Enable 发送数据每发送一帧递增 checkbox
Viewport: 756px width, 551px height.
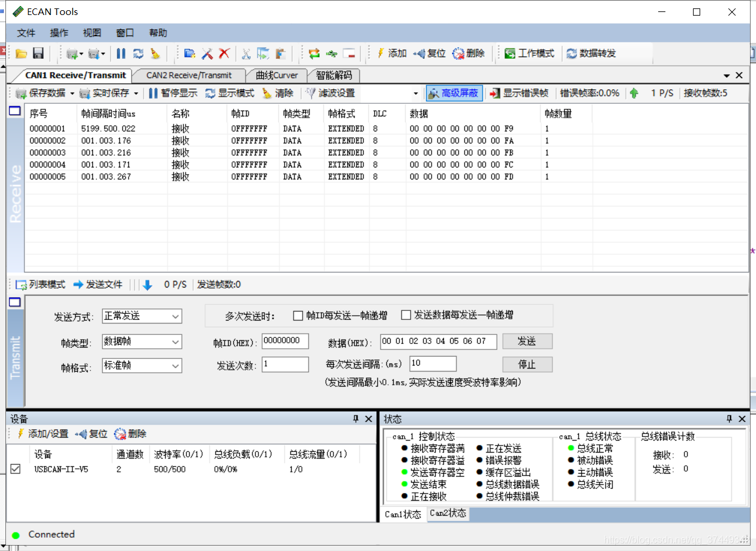(406, 315)
